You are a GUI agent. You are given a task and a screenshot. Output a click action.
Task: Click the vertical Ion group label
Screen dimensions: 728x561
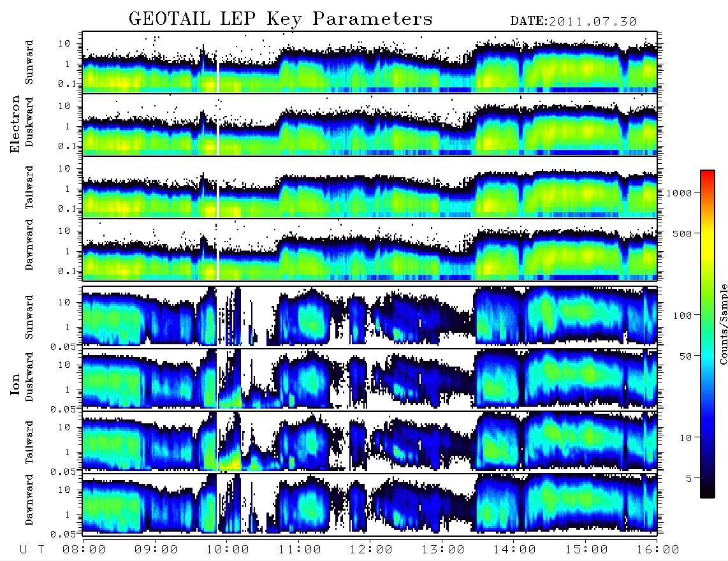click(x=15, y=384)
